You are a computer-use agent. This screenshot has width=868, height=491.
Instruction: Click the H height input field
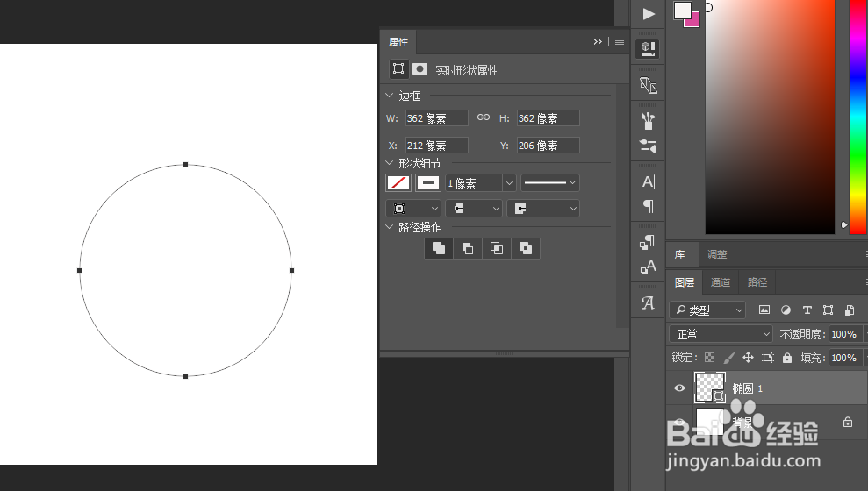pos(548,117)
